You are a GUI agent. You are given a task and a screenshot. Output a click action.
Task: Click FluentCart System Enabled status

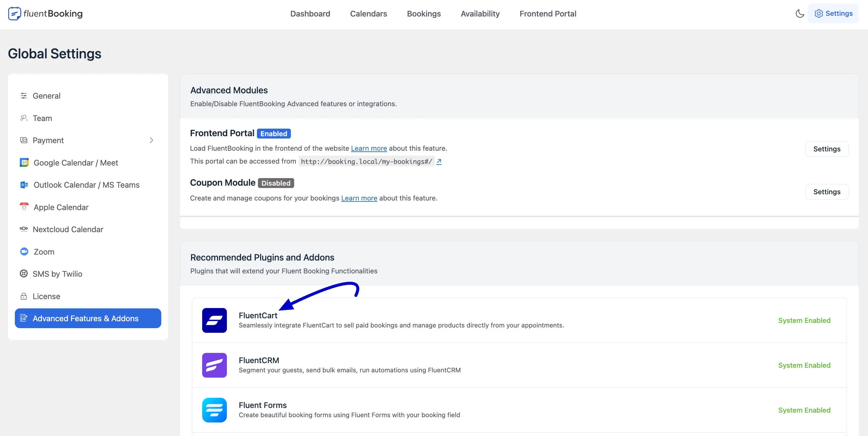[x=804, y=321]
